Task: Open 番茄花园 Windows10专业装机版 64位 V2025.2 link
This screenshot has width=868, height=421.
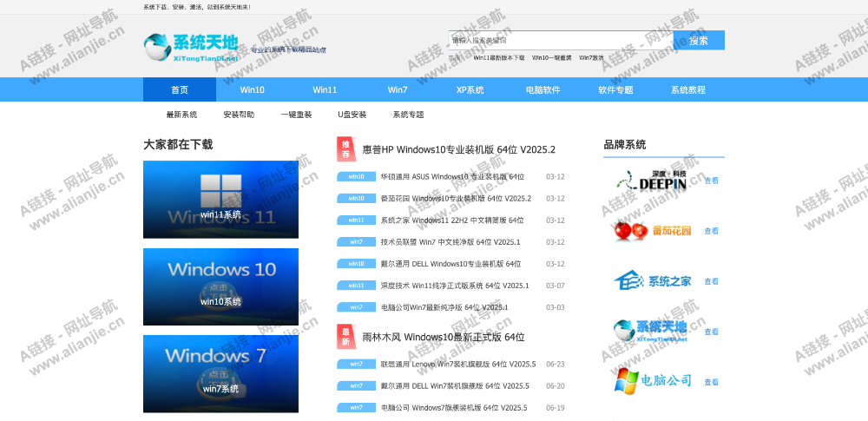Action: click(x=457, y=198)
